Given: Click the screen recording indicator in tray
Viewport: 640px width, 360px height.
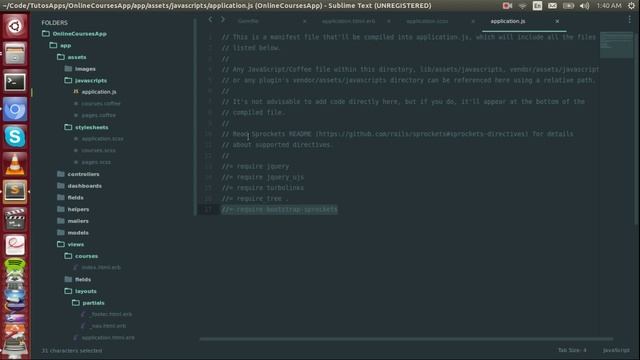Looking at the screenshot, I should click(507, 6).
